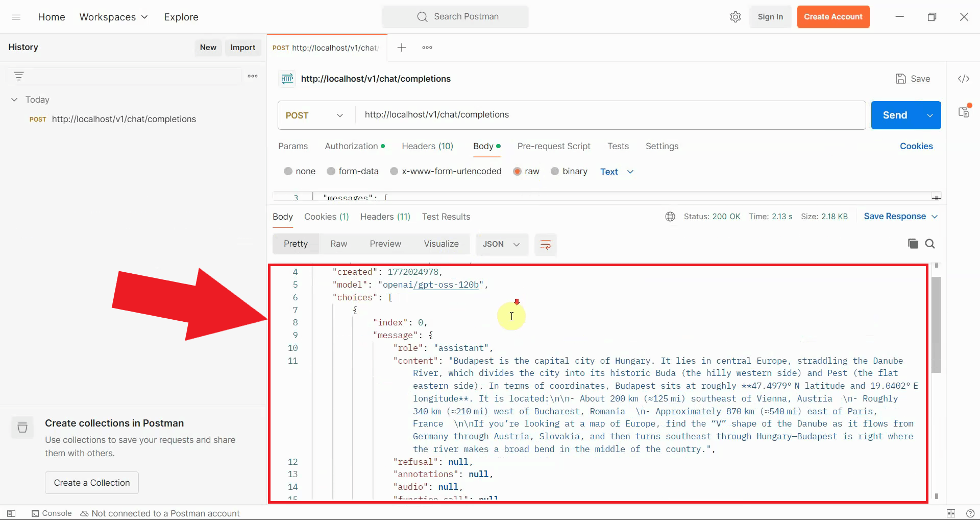Screen dimensions: 980x520
Task: Switch to the Headers (10) request tab
Action: click(x=427, y=146)
